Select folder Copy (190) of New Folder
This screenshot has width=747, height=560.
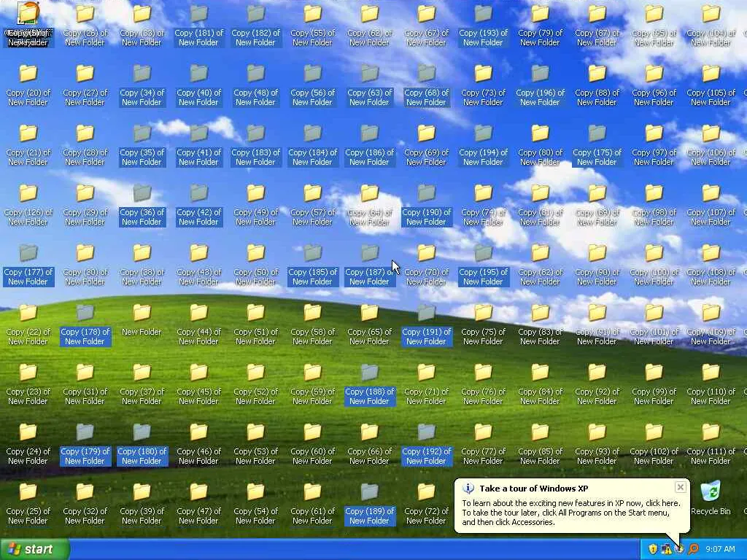click(x=426, y=205)
